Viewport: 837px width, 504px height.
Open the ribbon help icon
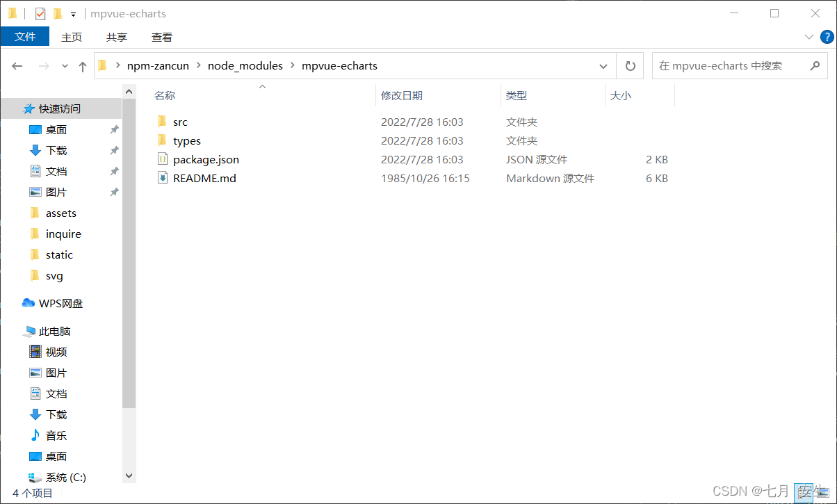pos(827,37)
